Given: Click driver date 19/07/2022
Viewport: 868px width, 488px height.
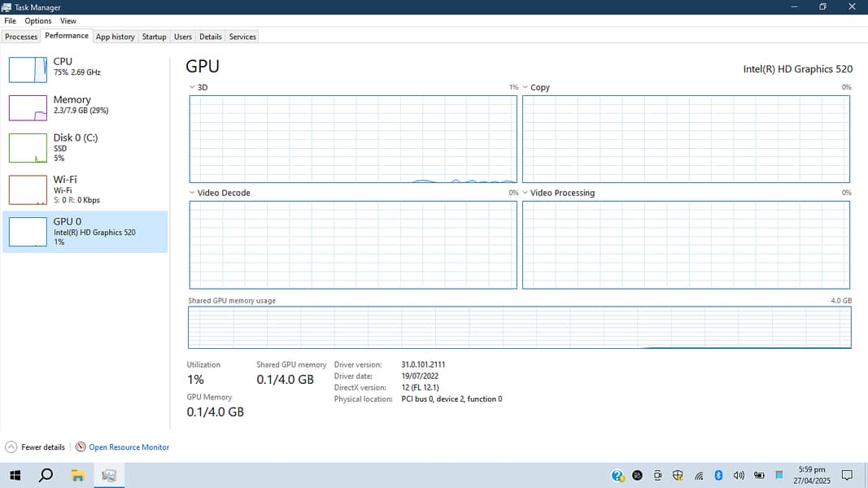Looking at the screenshot, I should coord(420,377).
